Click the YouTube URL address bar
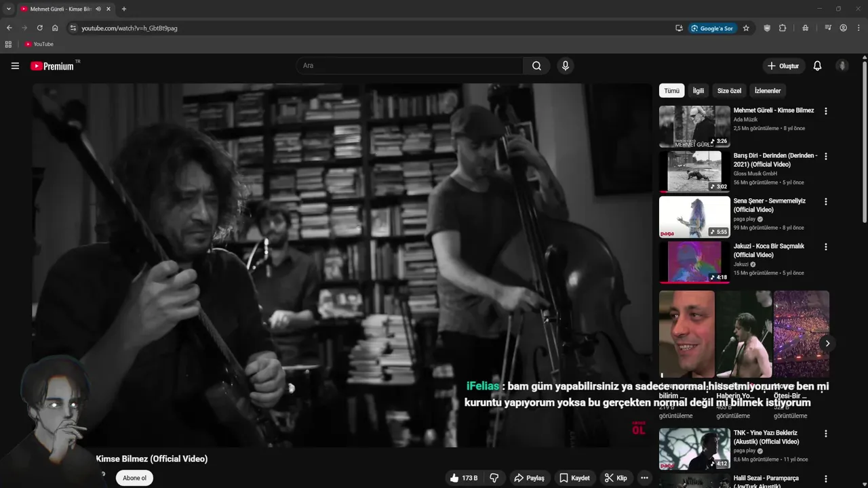This screenshot has height=488, width=868. pyautogui.click(x=373, y=28)
